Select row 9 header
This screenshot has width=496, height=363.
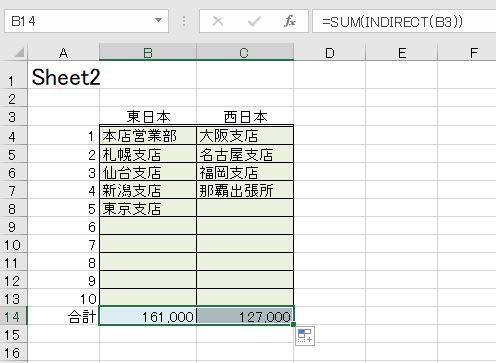13,226
